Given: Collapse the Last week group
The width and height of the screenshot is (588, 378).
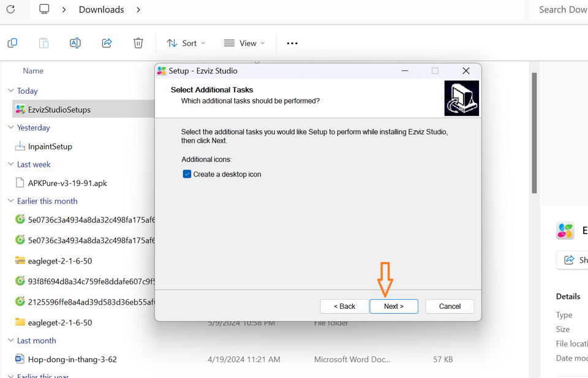Looking at the screenshot, I should coord(11,164).
